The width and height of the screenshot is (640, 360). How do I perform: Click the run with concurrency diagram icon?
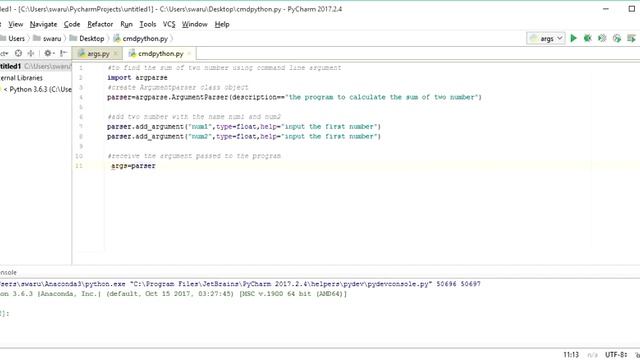pos(631,38)
